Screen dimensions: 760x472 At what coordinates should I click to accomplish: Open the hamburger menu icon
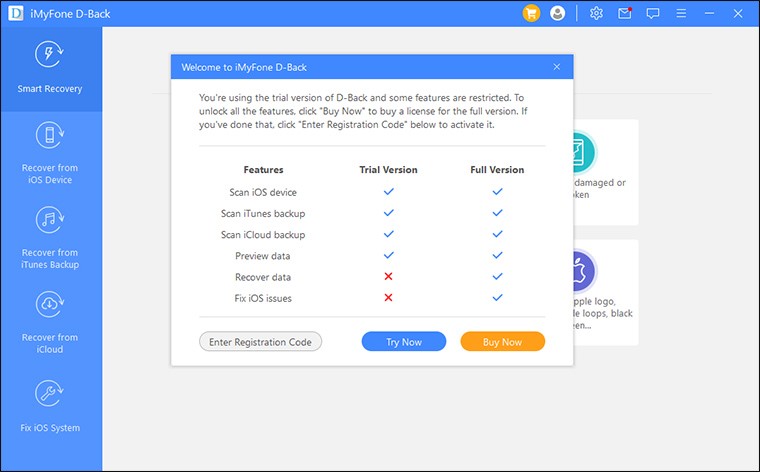click(681, 14)
